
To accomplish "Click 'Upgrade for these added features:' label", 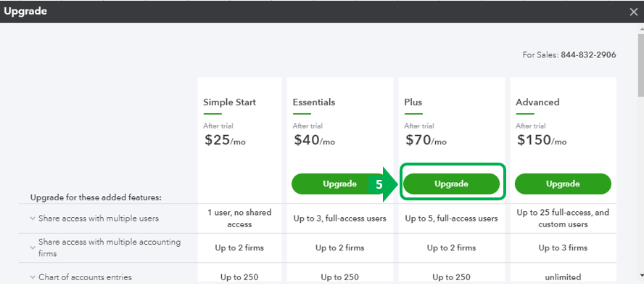I will pyautogui.click(x=96, y=197).
